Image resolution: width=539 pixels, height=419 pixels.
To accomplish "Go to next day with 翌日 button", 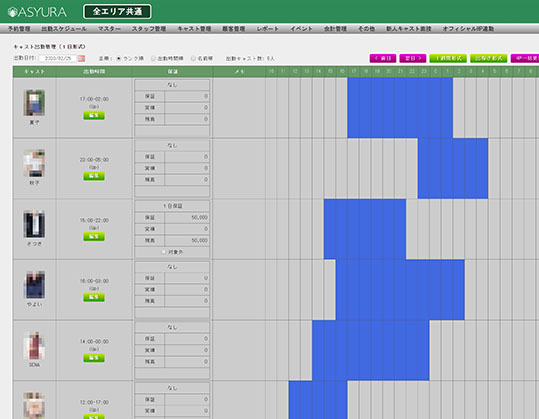I will 413,58.
